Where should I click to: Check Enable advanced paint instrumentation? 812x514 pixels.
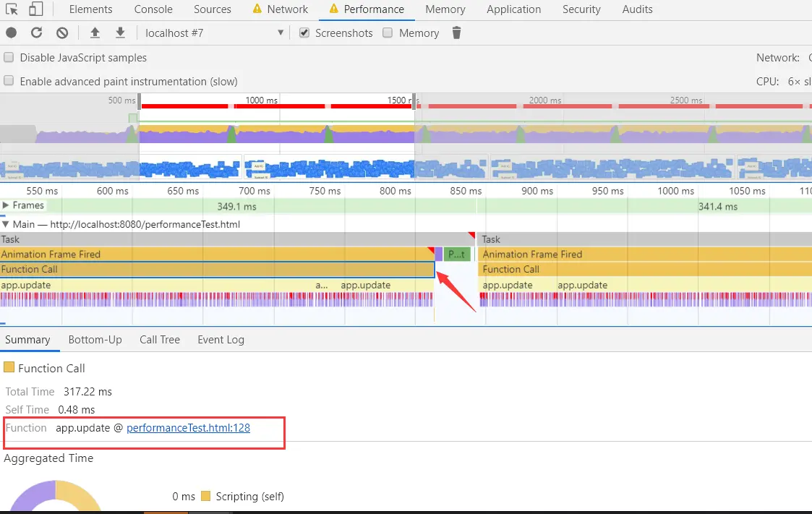9,81
